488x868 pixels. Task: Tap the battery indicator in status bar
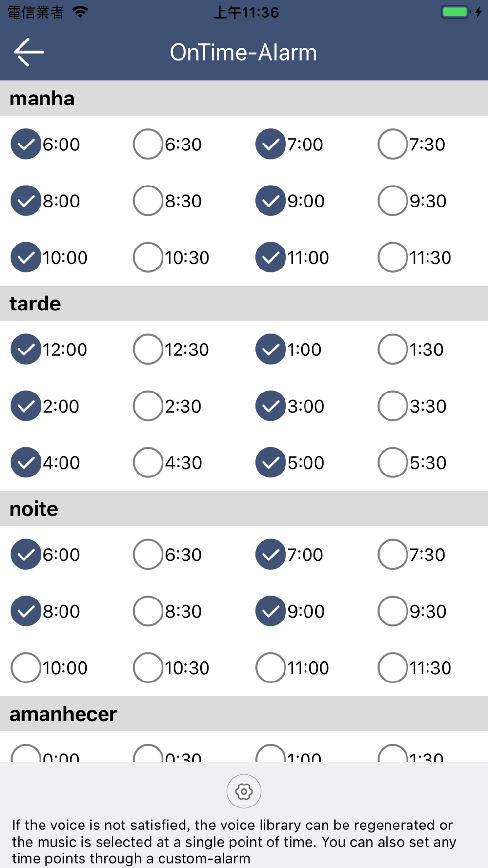[455, 12]
